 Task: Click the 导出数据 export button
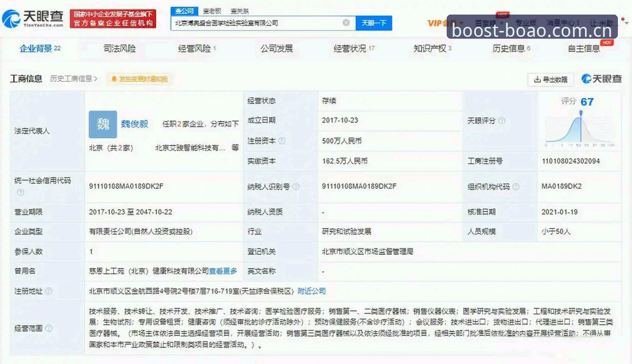550,80
